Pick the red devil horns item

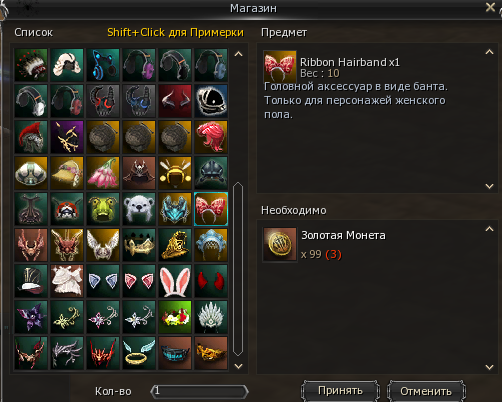pyautogui.click(x=211, y=281)
